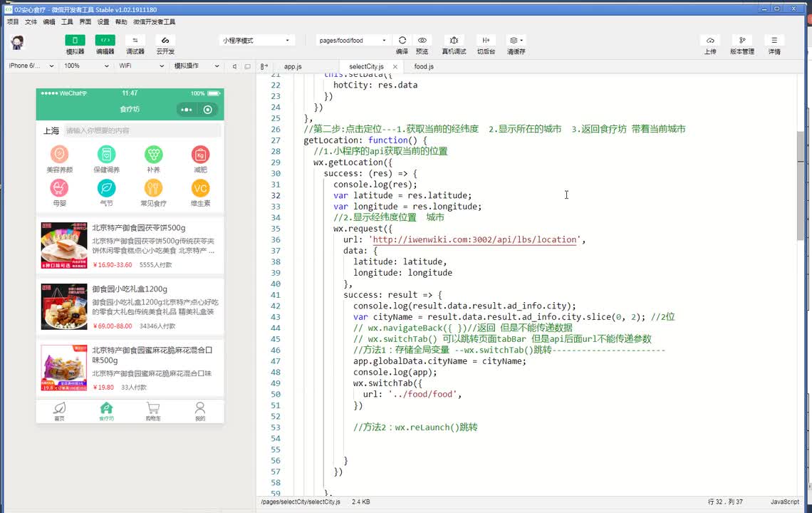The width and height of the screenshot is (812, 513).
Task: Toggle the Editor (编辑器) panel button
Action: click(x=105, y=41)
